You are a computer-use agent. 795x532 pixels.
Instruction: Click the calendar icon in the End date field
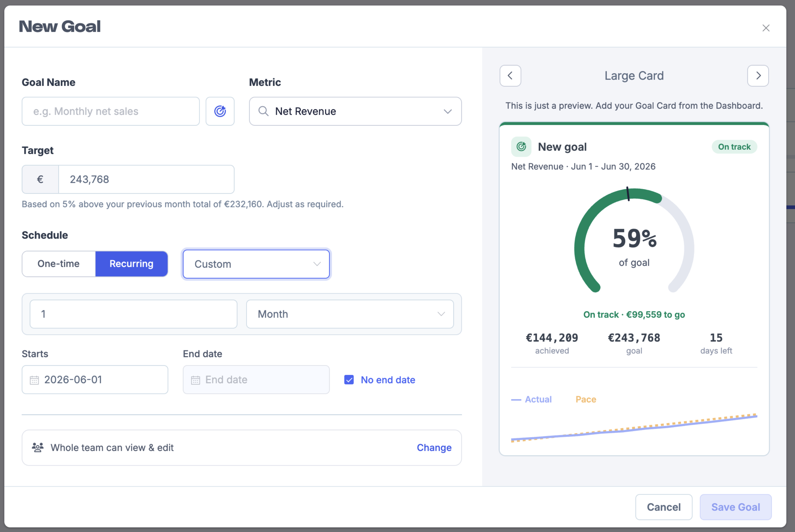pos(195,380)
